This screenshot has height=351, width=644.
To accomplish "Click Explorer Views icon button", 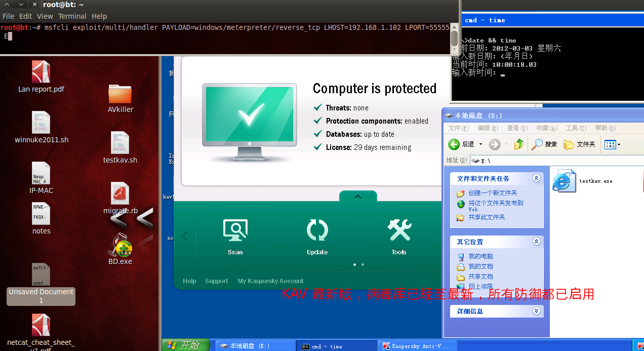I will [x=610, y=145].
